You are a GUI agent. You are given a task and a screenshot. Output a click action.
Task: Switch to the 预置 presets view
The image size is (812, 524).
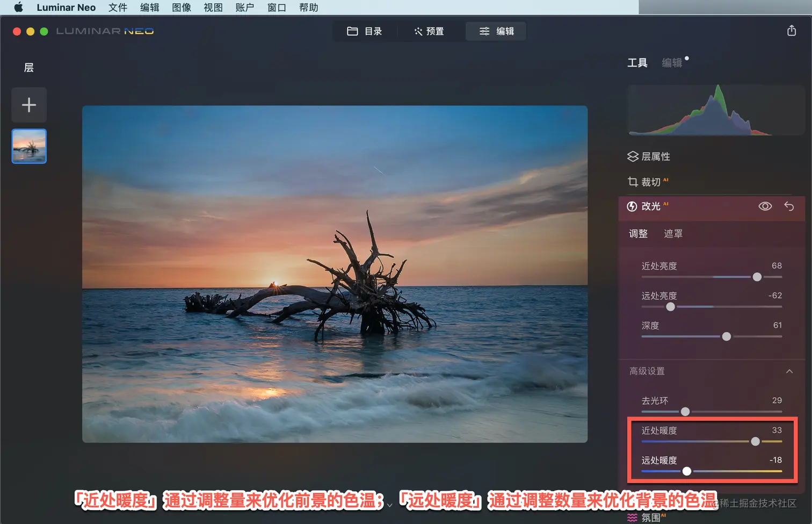coord(429,31)
